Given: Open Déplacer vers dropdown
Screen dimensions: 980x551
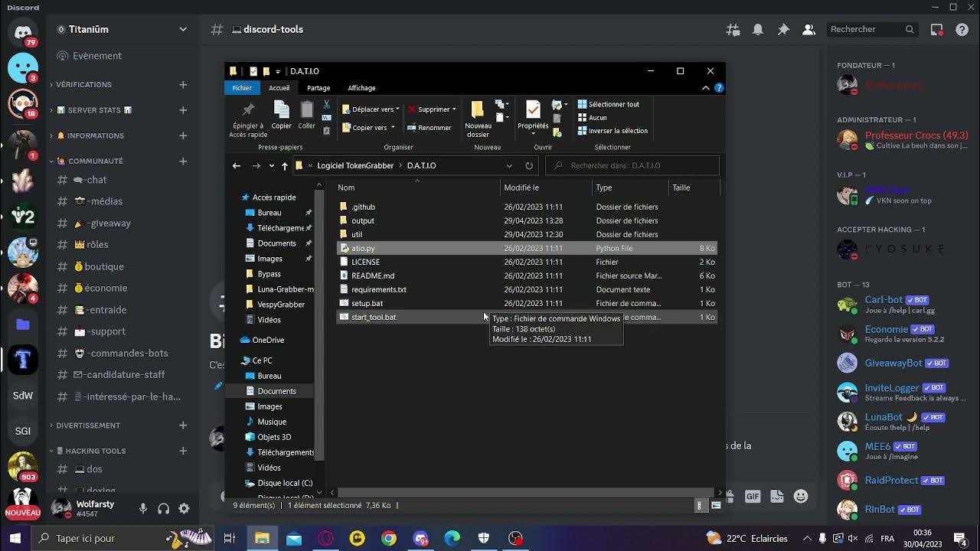Looking at the screenshot, I should 396,109.
